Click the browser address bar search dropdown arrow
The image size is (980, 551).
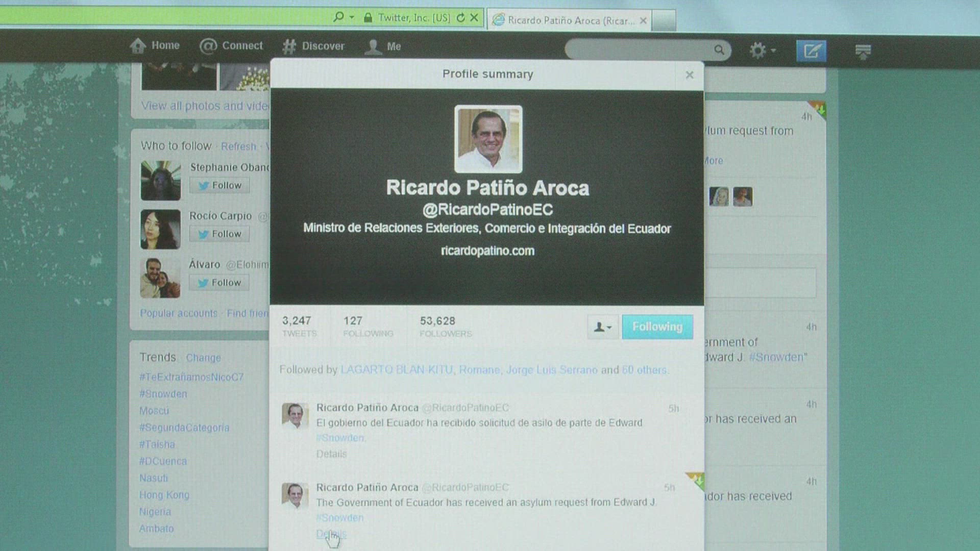tap(352, 17)
